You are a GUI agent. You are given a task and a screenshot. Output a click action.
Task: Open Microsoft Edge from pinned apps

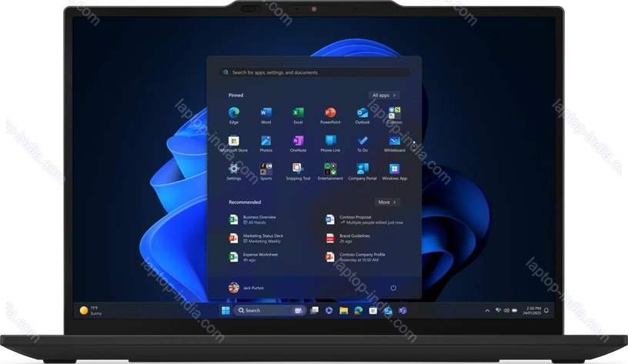(233, 114)
